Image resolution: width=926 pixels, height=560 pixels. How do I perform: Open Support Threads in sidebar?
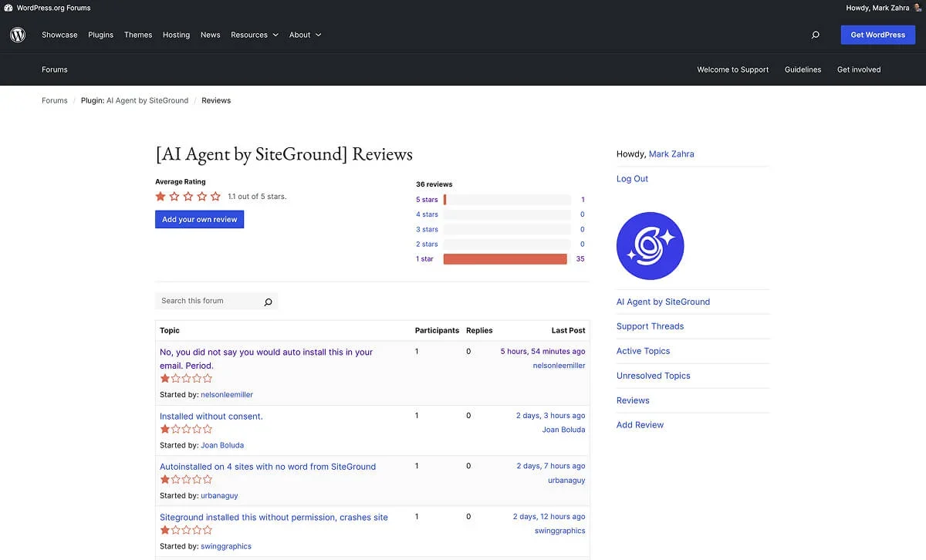coord(650,326)
